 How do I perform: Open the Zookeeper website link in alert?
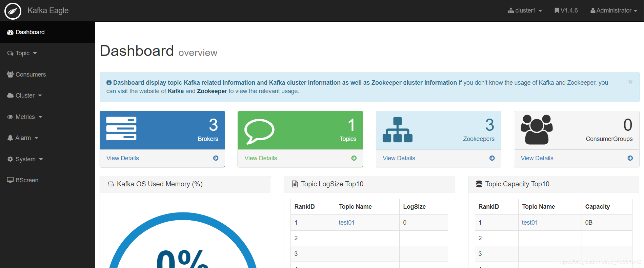[212, 91]
